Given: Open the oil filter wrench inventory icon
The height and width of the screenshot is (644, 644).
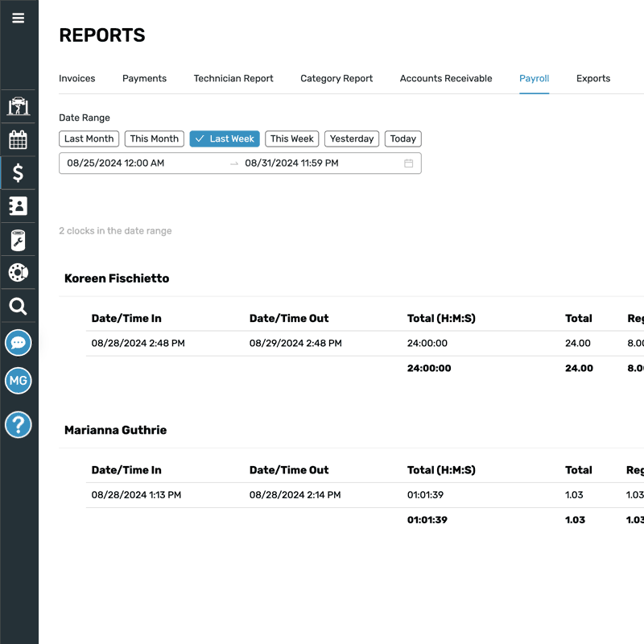Looking at the screenshot, I should [18, 240].
